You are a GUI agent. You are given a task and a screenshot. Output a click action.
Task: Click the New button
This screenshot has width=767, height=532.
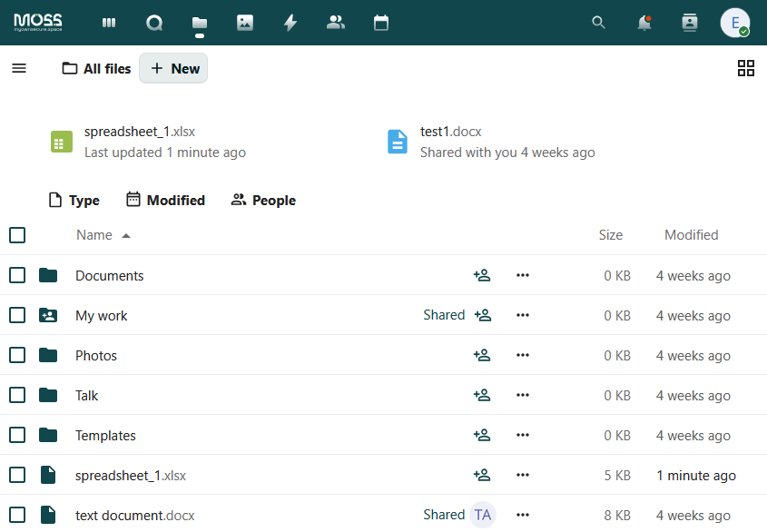pyautogui.click(x=173, y=68)
